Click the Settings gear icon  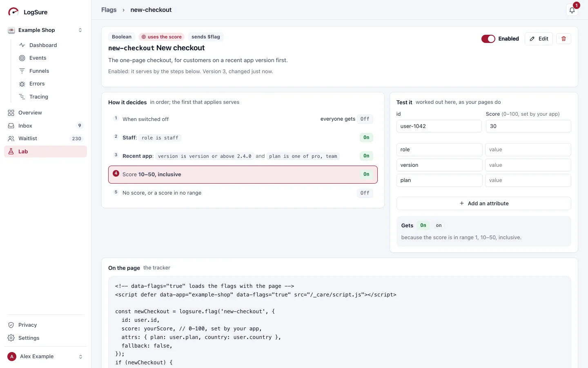point(11,338)
